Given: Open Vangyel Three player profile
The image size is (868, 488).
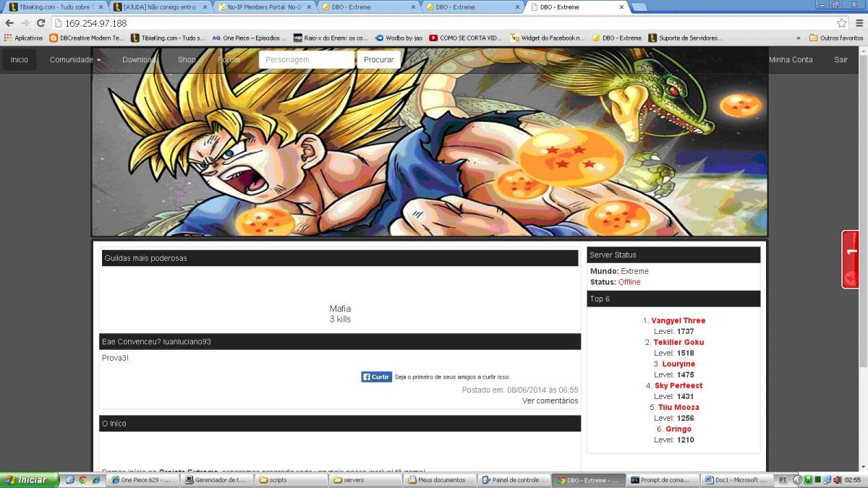Looking at the screenshot, I should [678, 320].
